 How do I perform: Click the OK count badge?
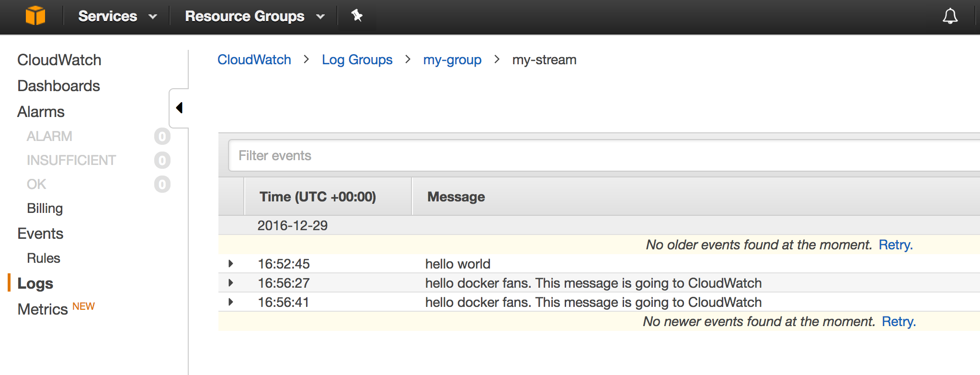pos(162,185)
